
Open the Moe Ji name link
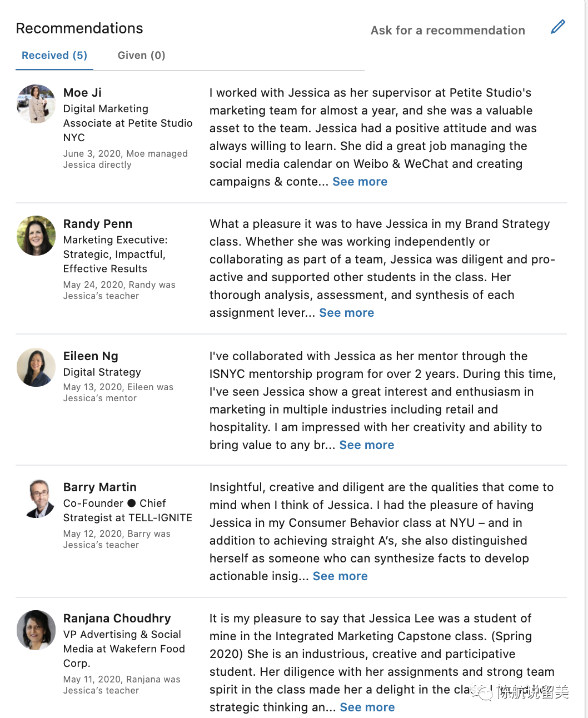(x=82, y=93)
